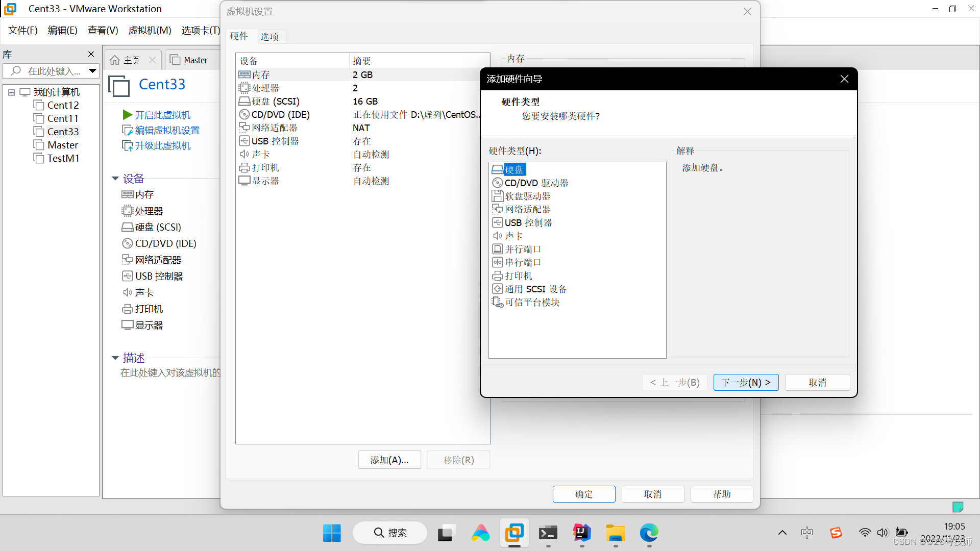Screen dimensions: 980x551
Task: Select 网络适配器 in hardware wizard list
Action: pos(521,209)
